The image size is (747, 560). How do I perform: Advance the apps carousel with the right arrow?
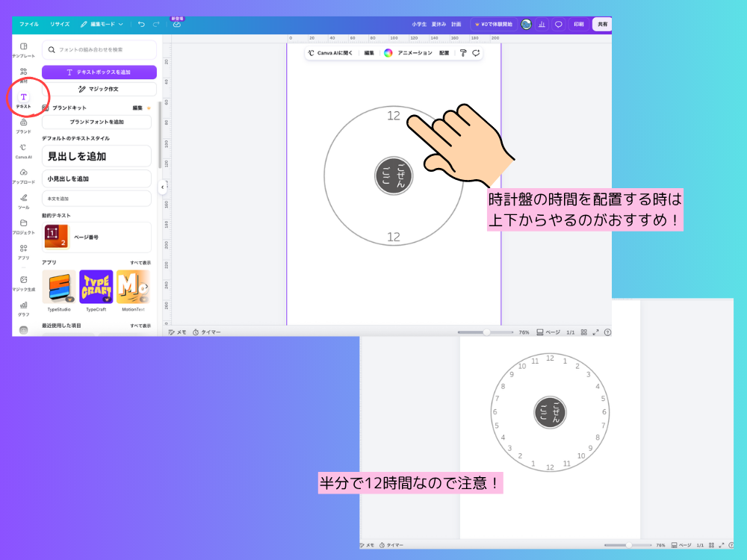click(x=146, y=287)
